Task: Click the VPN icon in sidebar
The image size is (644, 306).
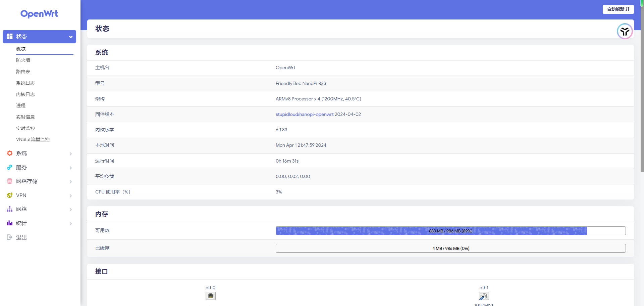Action: 10,195
